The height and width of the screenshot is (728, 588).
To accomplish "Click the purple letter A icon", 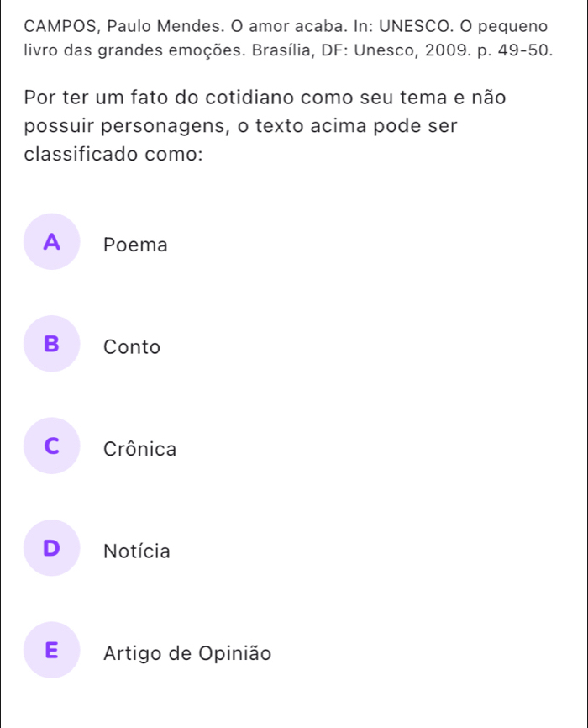I will pos(51,241).
